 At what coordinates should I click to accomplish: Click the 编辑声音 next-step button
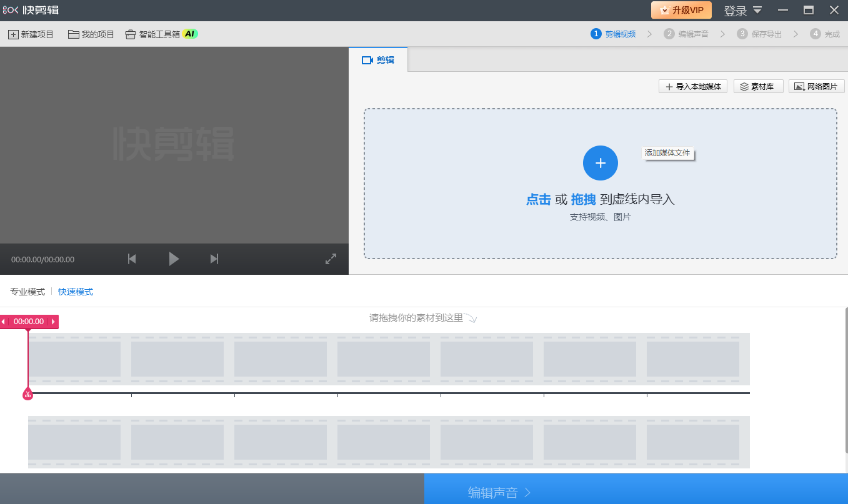pyautogui.click(x=636, y=489)
